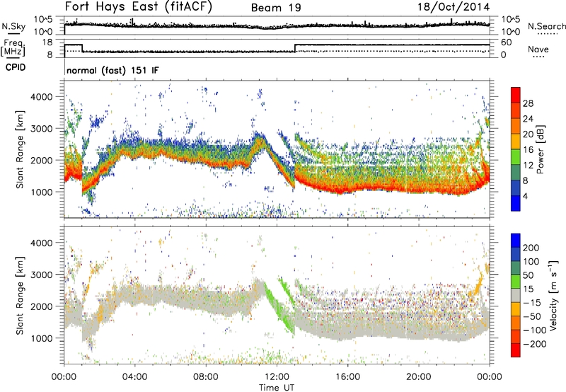Click the '4' power colorbar tick
This screenshot has width=566, height=392.
[x=525, y=196]
